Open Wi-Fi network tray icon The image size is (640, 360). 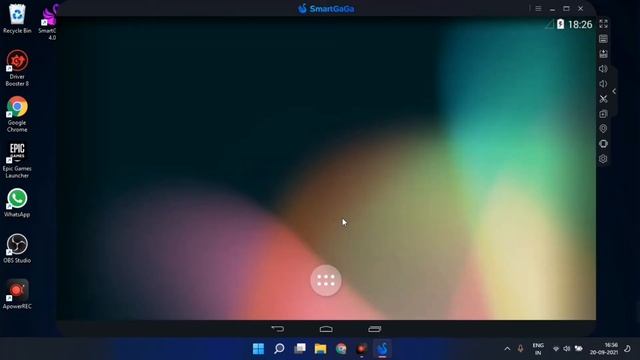[x=556, y=349]
